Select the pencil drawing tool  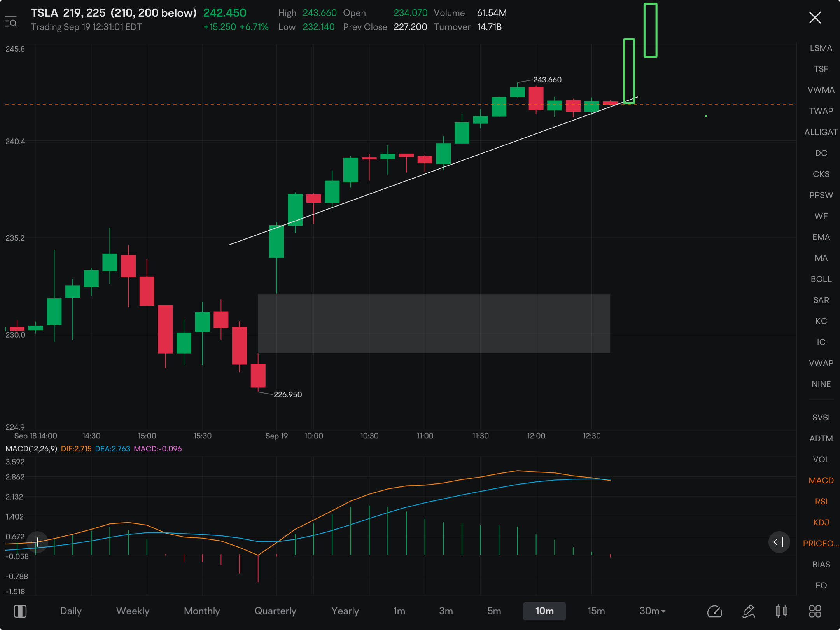pyautogui.click(x=749, y=611)
